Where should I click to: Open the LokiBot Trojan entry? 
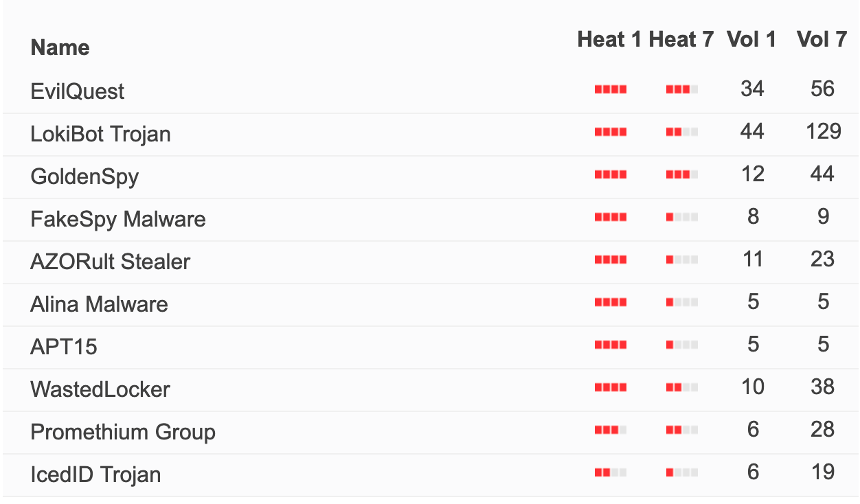[101, 133]
